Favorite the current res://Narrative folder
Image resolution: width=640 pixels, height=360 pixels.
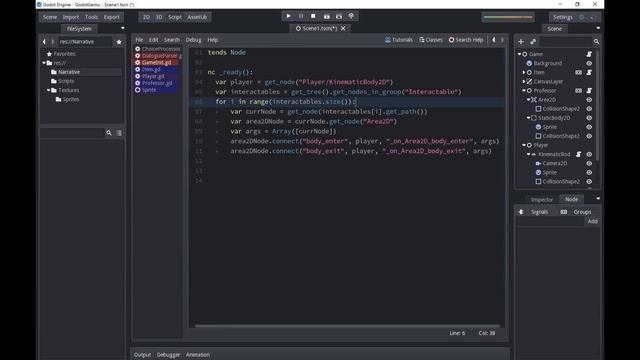(x=119, y=42)
